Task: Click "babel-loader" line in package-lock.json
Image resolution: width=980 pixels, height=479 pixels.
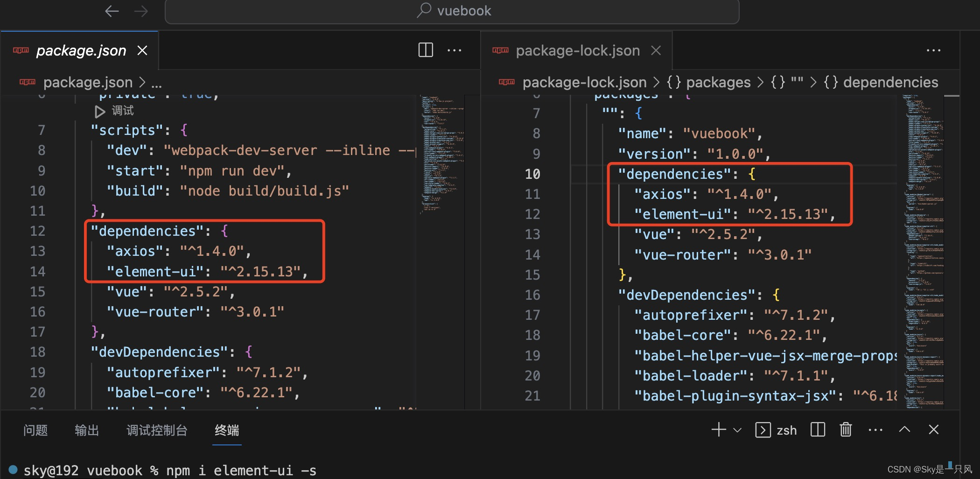Action: click(735, 376)
